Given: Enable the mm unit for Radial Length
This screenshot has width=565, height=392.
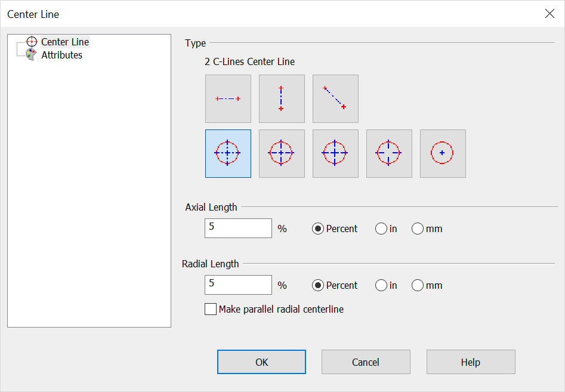Looking at the screenshot, I should click(x=418, y=285).
